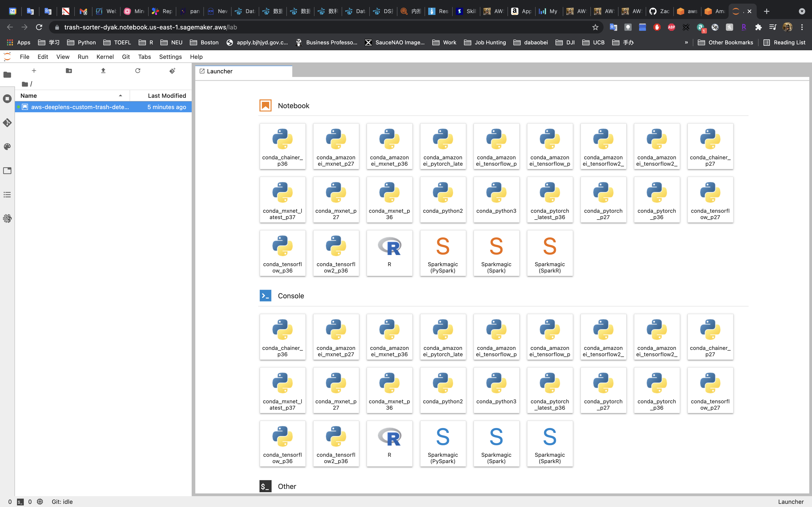Launch conda_python3 notebook
812x507 pixels.
tap(496, 199)
